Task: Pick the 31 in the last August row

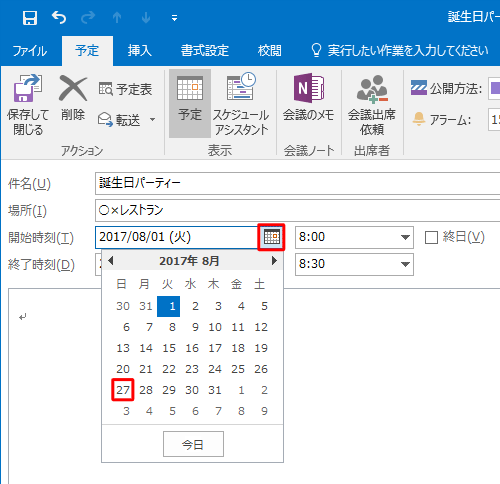Action: coord(215,390)
